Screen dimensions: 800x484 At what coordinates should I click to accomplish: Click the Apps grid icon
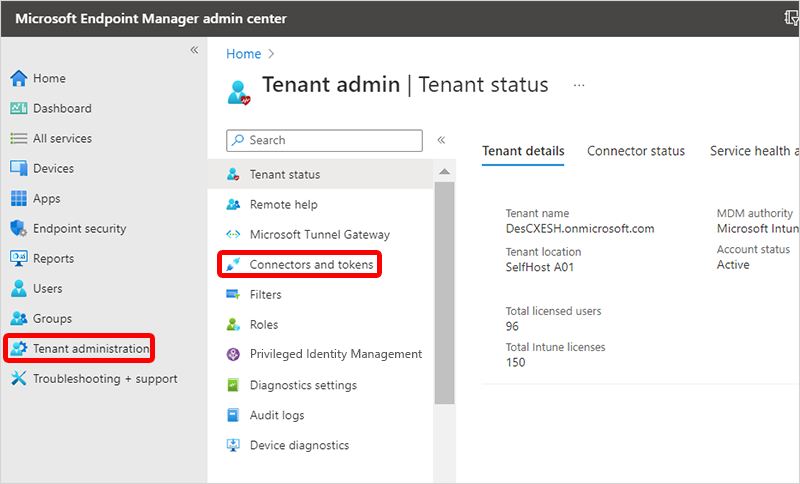(18, 198)
